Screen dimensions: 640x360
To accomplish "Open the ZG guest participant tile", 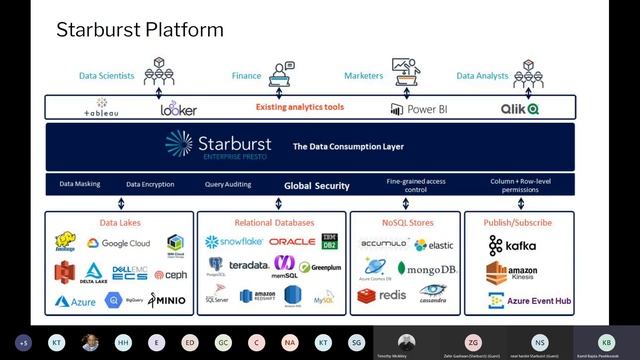I will [473, 343].
